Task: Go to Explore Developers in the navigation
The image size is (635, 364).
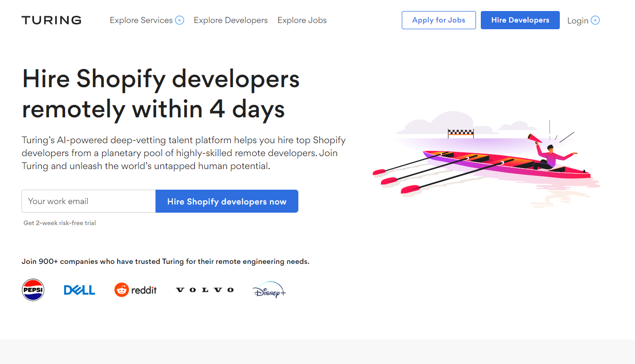Action: pyautogui.click(x=230, y=20)
